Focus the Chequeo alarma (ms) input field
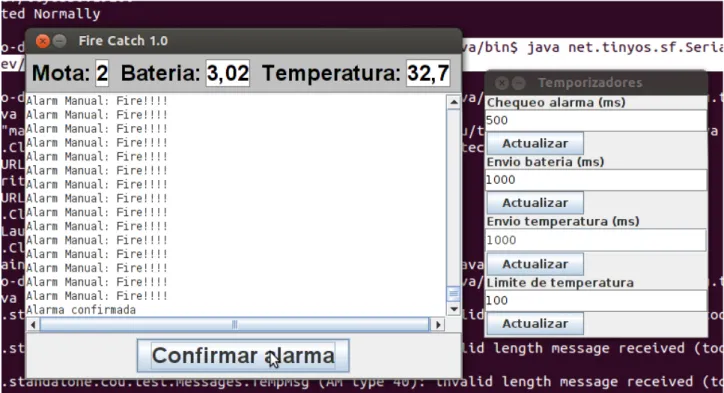This screenshot has height=393, width=724. [596, 120]
